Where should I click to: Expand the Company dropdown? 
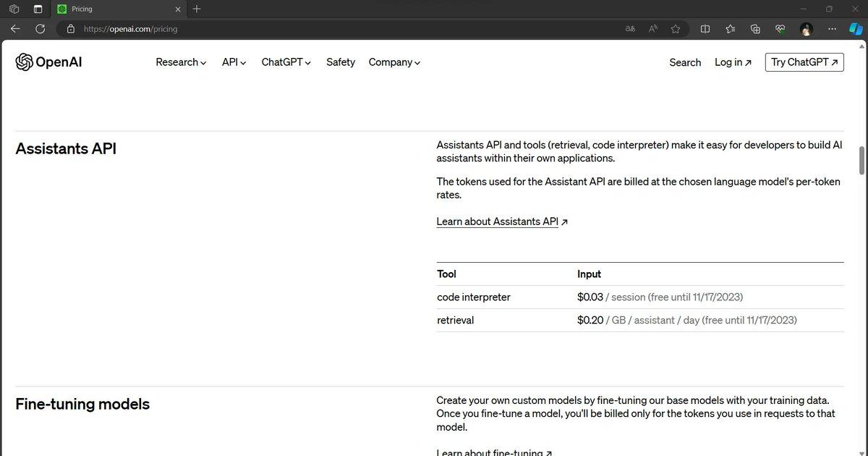tap(393, 62)
